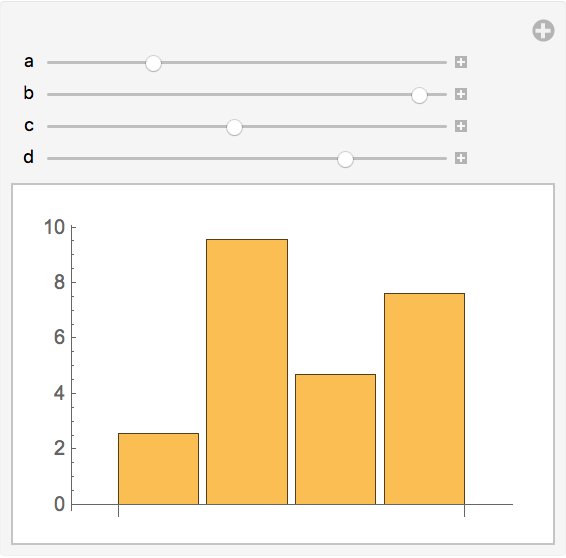Click the third bar in the chart
The height and width of the screenshot is (558, 566).
335,439
